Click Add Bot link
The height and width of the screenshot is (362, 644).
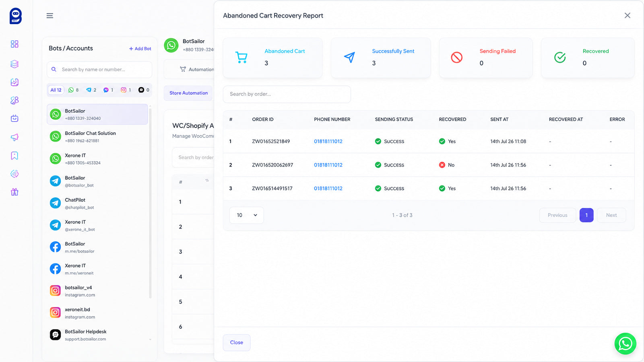click(140, 49)
